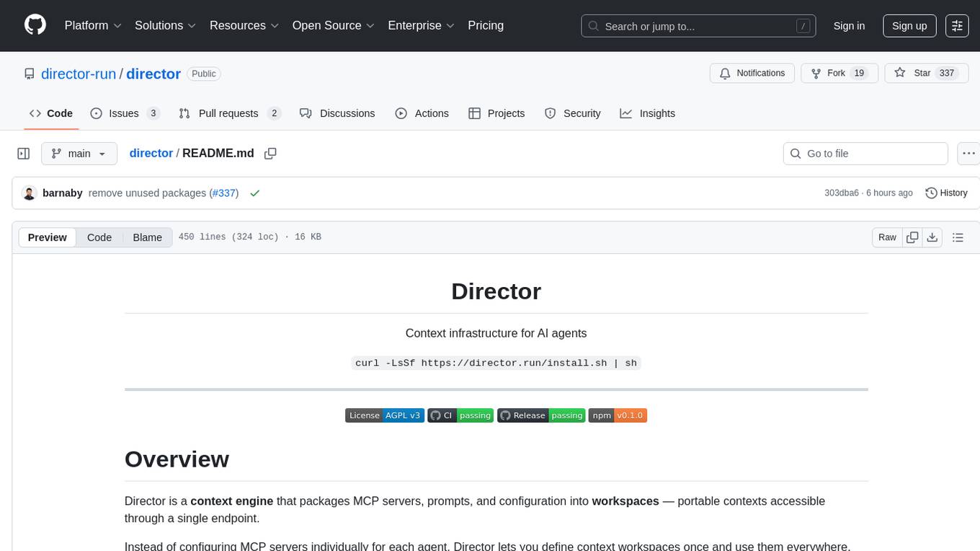The image size is (980, 551).
Task: Open the main branch selector
Action: click(x=79, y=154)
